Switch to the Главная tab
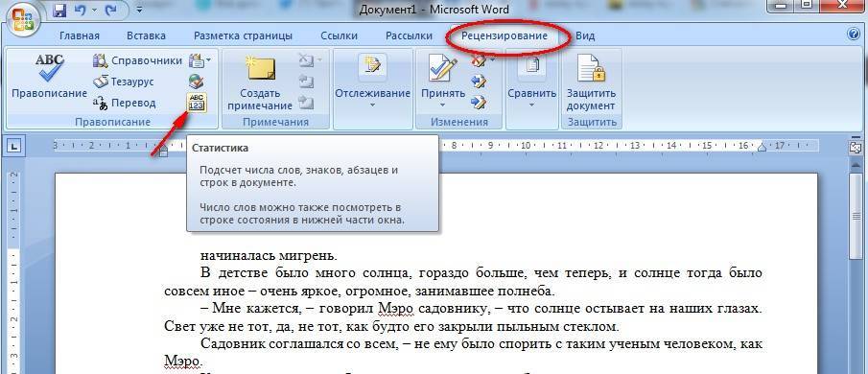 [x=80, y=36]
